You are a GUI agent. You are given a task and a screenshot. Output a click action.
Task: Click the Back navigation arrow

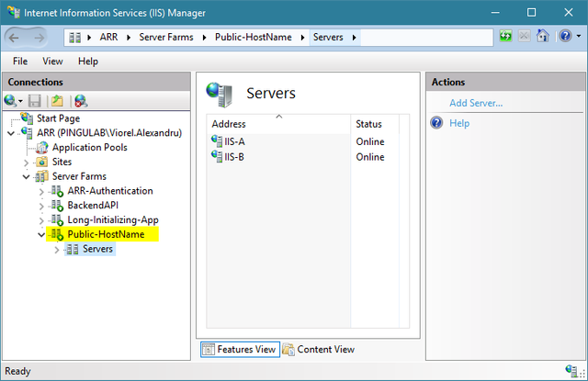[15, 38]
